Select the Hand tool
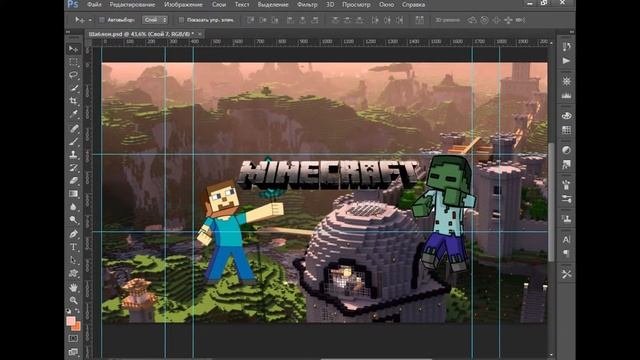The height and width of the screenshot is (360, 640). tap(73, 288)
